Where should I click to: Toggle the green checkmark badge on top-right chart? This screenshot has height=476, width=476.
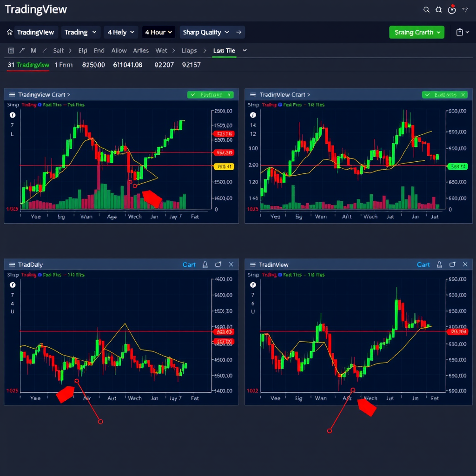click(444, 95)
